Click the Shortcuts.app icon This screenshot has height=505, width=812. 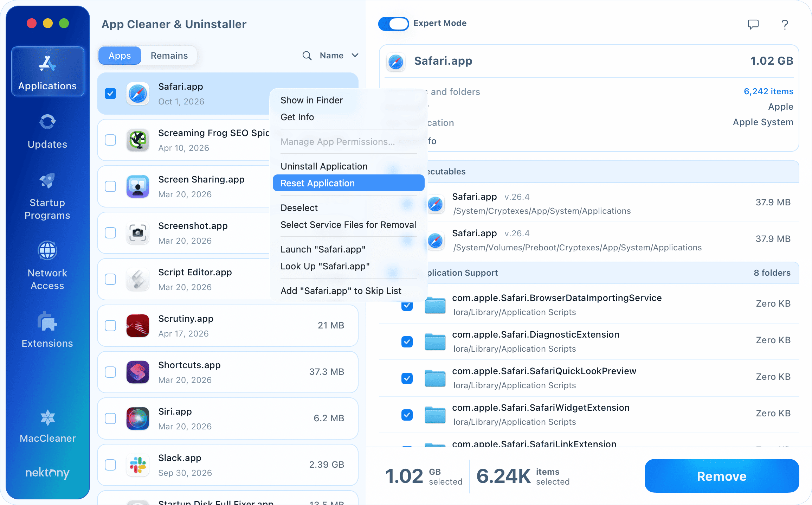[137, 372]
